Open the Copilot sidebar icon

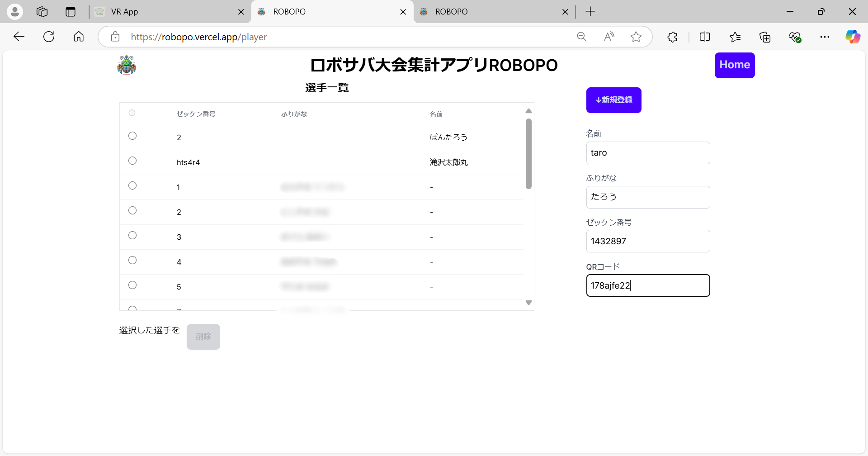point(853,37)
